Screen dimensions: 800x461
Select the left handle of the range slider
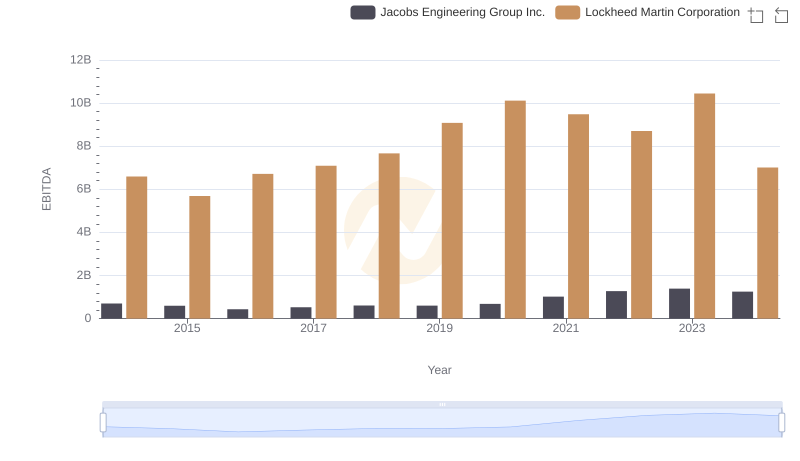click(103, 422)
